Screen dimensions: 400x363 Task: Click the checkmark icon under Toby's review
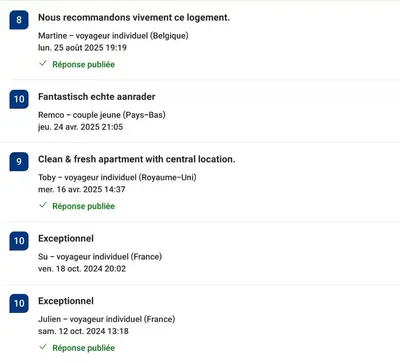tap(43, 205)
